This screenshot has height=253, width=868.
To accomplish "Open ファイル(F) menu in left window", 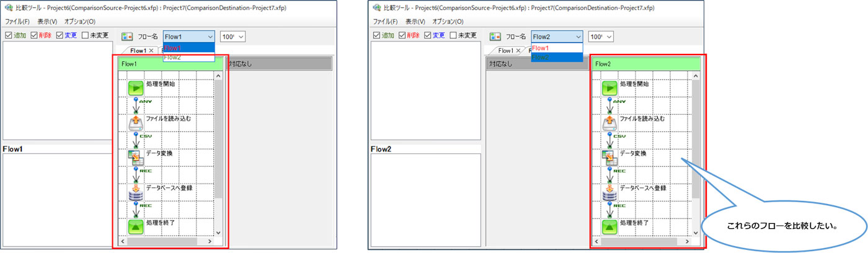I will coord(17,21).
